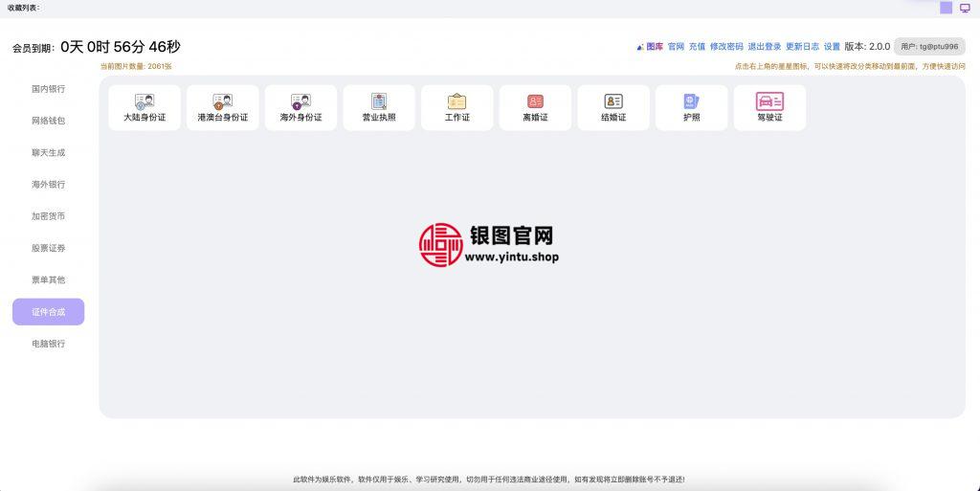Viewport: 980px width, 491px height.
Task: Click the purple square icon at top right
Action: pos(947,8)
